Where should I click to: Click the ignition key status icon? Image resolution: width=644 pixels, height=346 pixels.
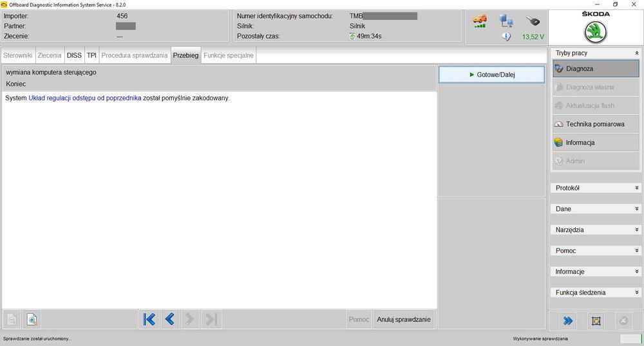tap(533, 21)
